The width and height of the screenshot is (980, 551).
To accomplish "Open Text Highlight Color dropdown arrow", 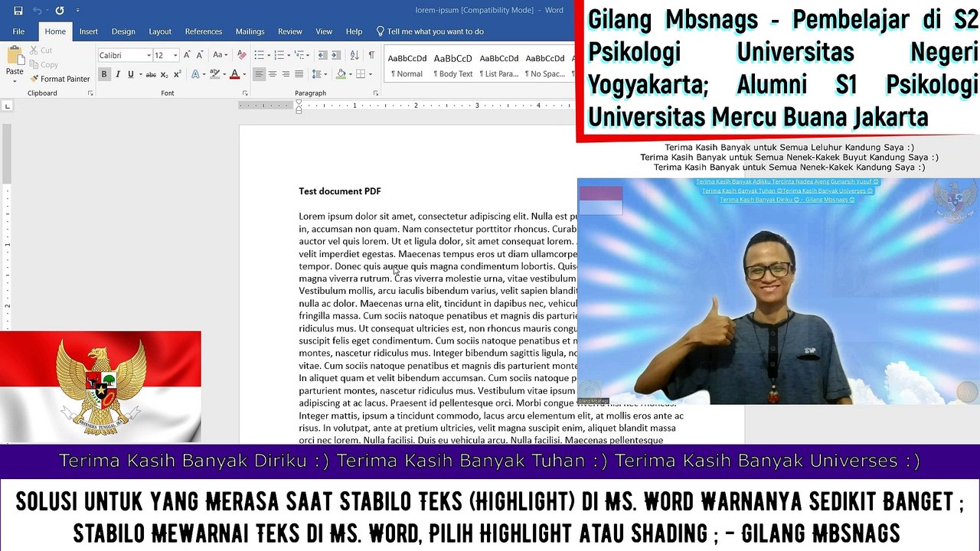I will point(223,74).
